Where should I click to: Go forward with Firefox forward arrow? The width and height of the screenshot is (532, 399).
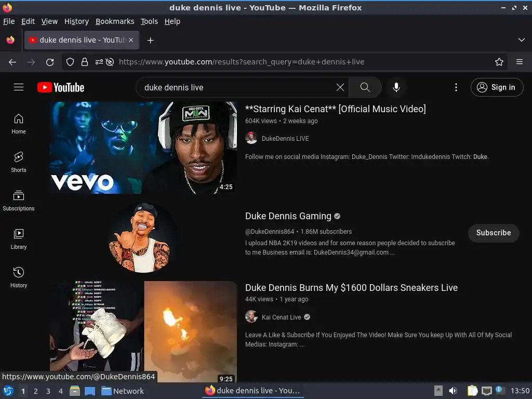31,62
